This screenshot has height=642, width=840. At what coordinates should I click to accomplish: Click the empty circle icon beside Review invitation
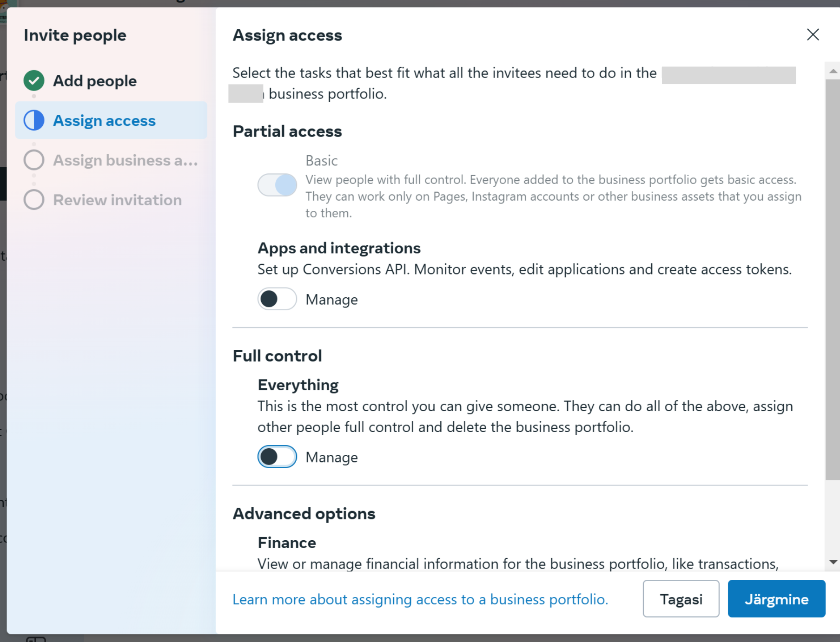34,200
